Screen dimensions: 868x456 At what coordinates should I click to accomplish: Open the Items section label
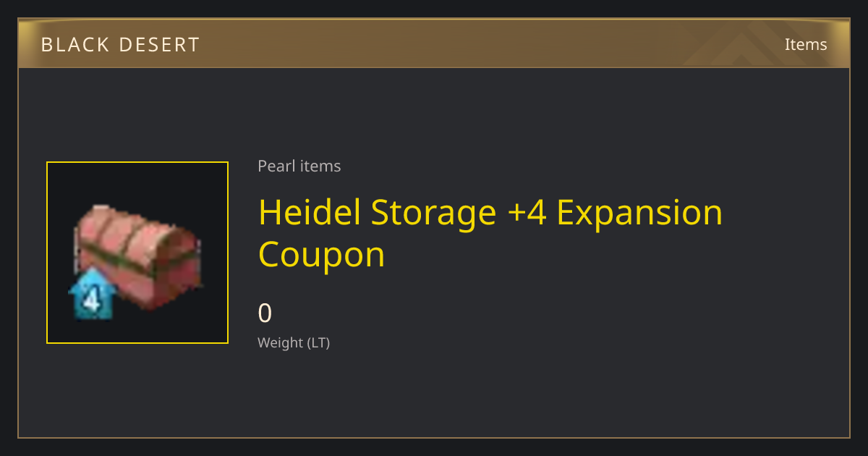(806, 44)
